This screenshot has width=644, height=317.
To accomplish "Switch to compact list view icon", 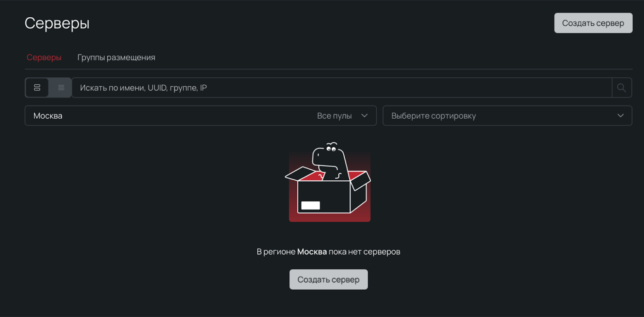I will pos(61,88).
